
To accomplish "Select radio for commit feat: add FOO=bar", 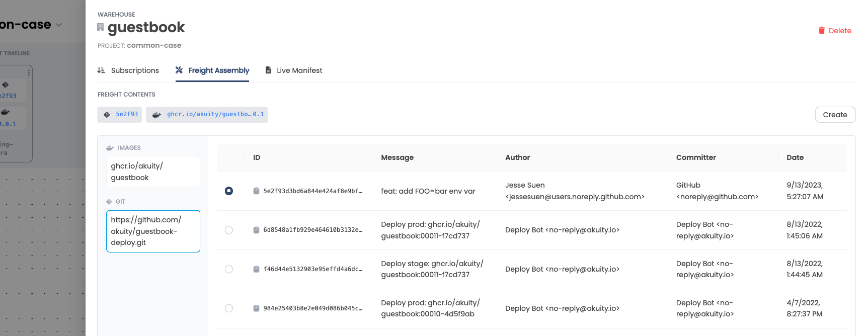I will click(229, 191).
